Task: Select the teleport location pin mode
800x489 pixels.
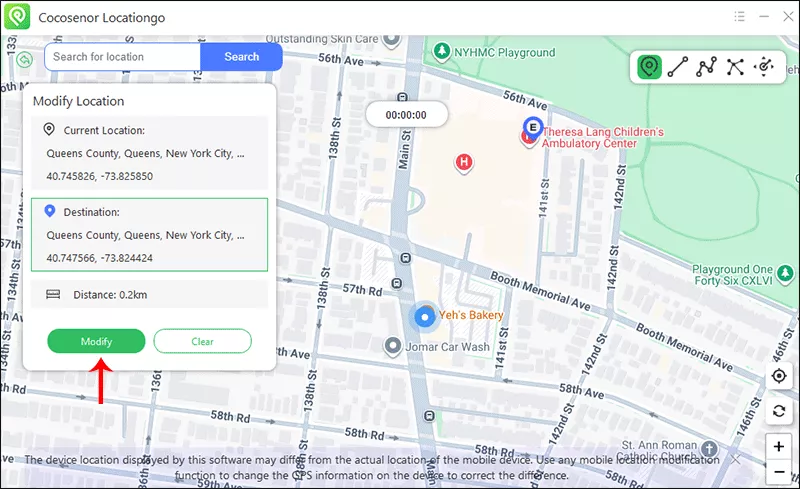Action: [x=650, y=67]
